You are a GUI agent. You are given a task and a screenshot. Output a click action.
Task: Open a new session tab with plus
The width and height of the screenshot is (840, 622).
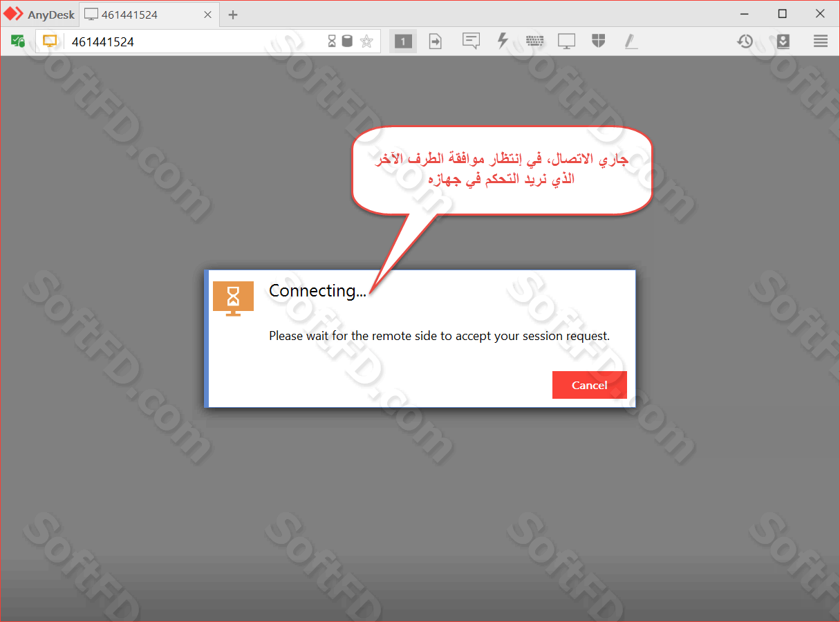click(233, 15)
